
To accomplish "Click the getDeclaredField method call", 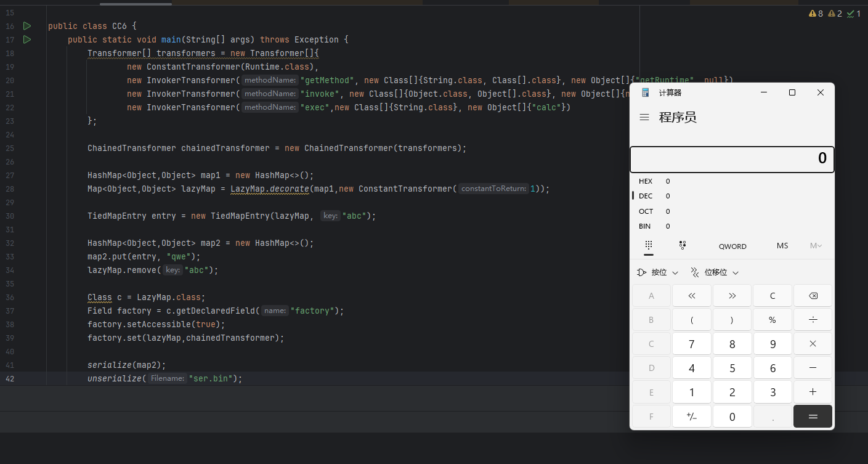I will 216,311.
